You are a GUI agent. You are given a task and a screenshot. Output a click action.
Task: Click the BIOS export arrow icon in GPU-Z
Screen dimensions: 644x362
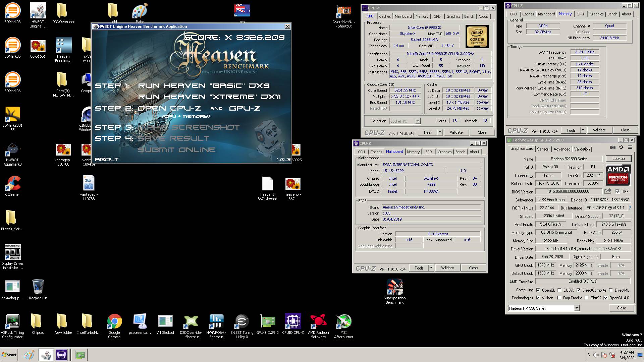tap(608, 191)
